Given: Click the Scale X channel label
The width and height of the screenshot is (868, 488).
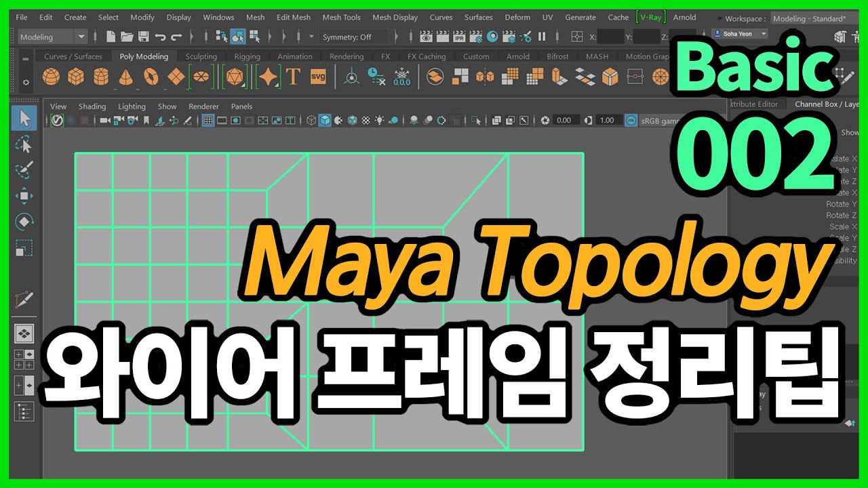Looking at the screenshot, I should (x=843, y=227).
